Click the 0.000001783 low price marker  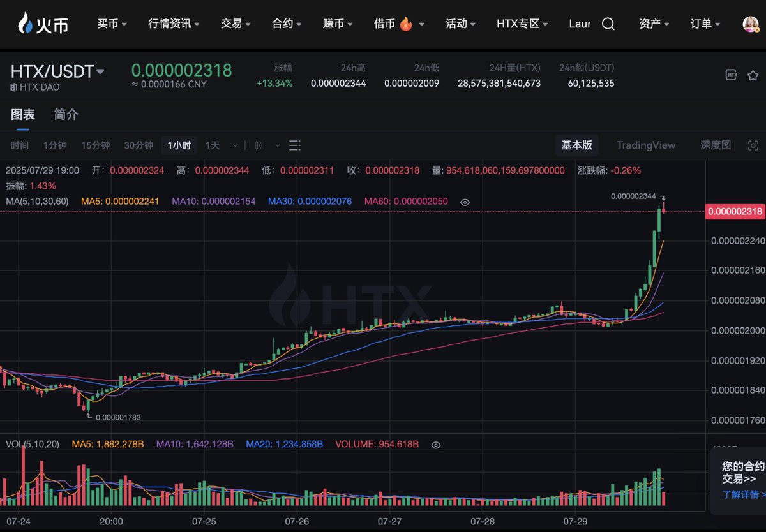[118, 417]
